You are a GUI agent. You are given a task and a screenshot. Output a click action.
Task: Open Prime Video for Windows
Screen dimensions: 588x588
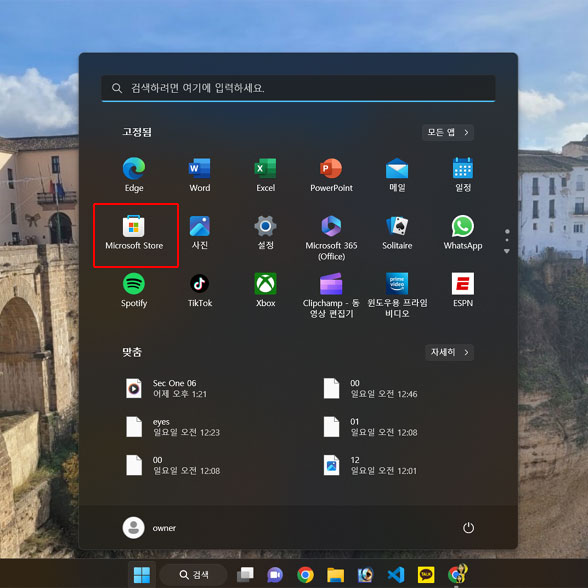click(x=397, y=296)
